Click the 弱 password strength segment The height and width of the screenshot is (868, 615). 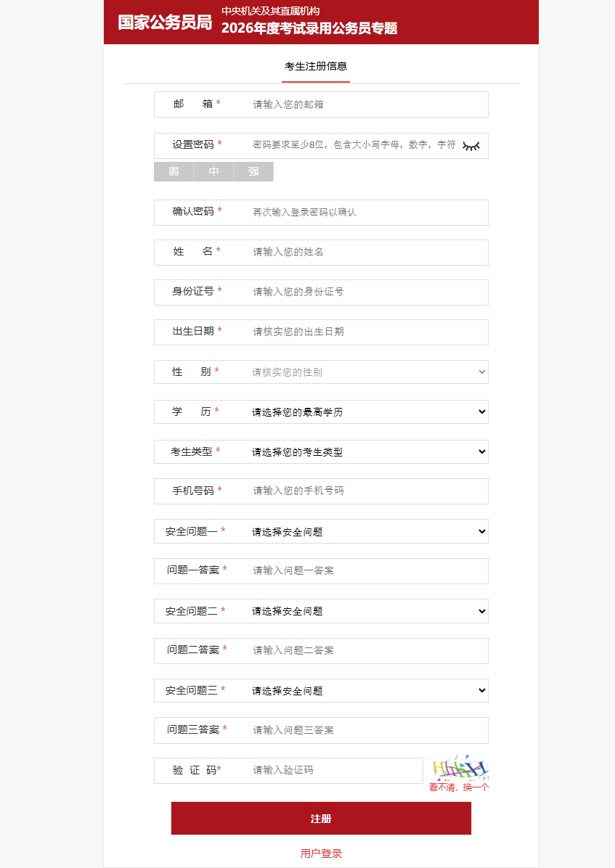pyautogui.click(x=174, y=172)
